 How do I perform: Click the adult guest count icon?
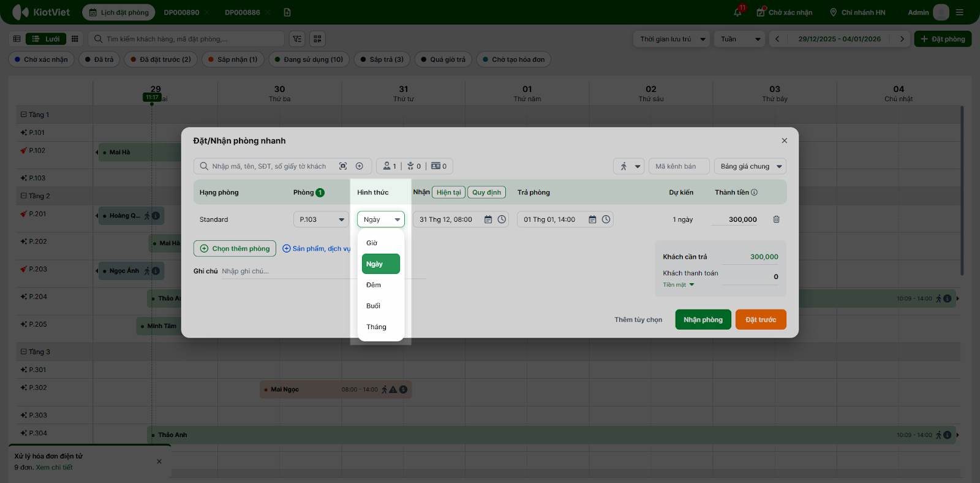(x=387, y=166)
